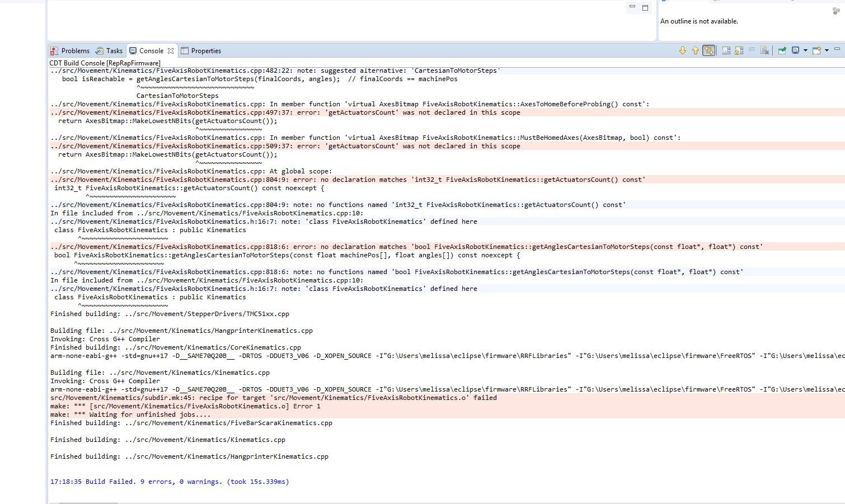Click the 818:6 'no functions named' note line
This screenshot has height=504, width=845.
(397, 272)
